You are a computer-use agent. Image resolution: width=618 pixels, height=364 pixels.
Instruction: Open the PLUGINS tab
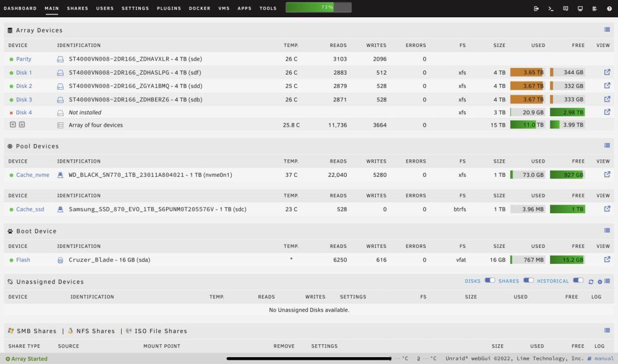(x=169, y=8)
